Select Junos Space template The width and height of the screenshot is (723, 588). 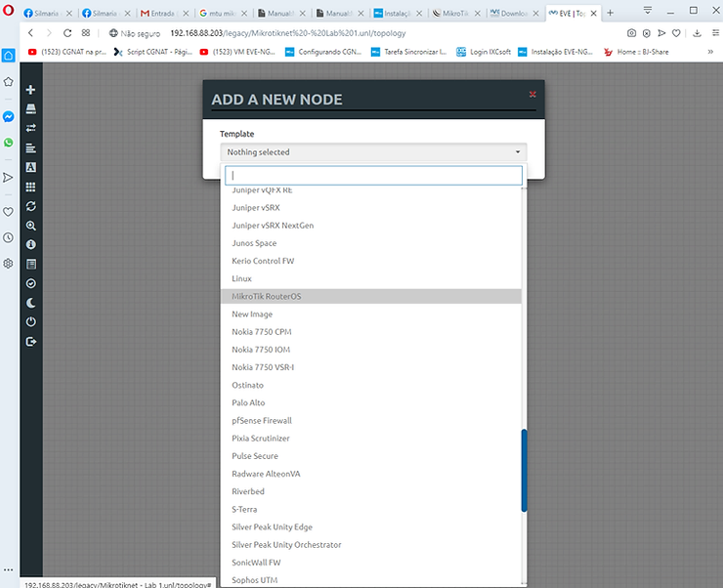pyautogui.click(x=371, y=243)
